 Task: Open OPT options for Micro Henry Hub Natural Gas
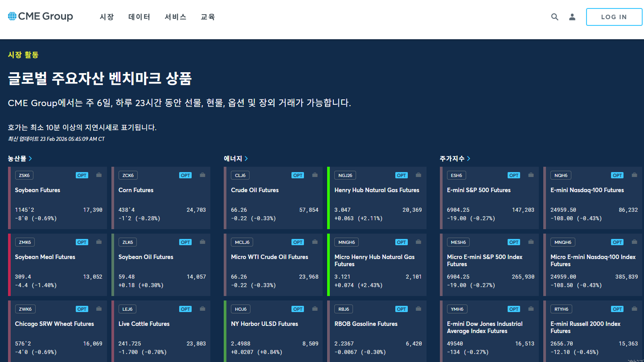tap(401, 242)
